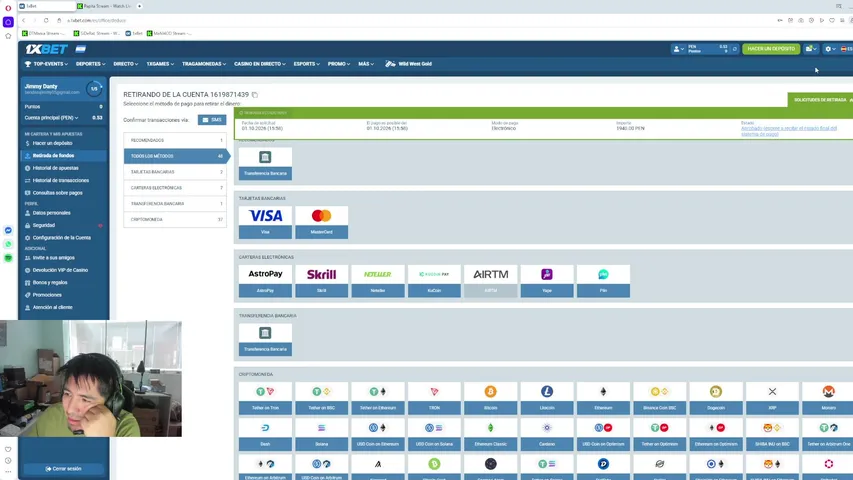Viewport: 853px width, 480px height.
Task: Open the messages envelope dropdown
Action: [x=811, y=49]
